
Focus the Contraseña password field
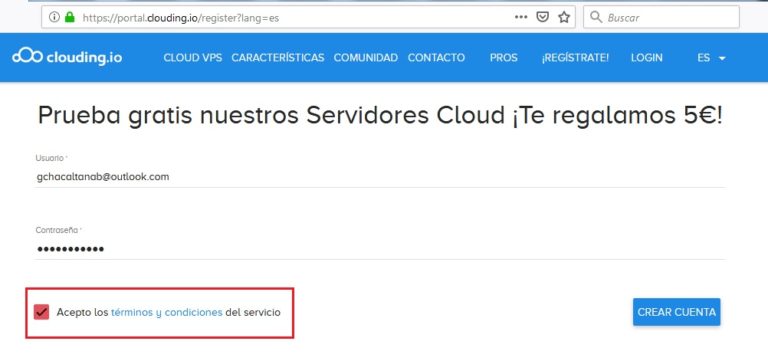380,249
